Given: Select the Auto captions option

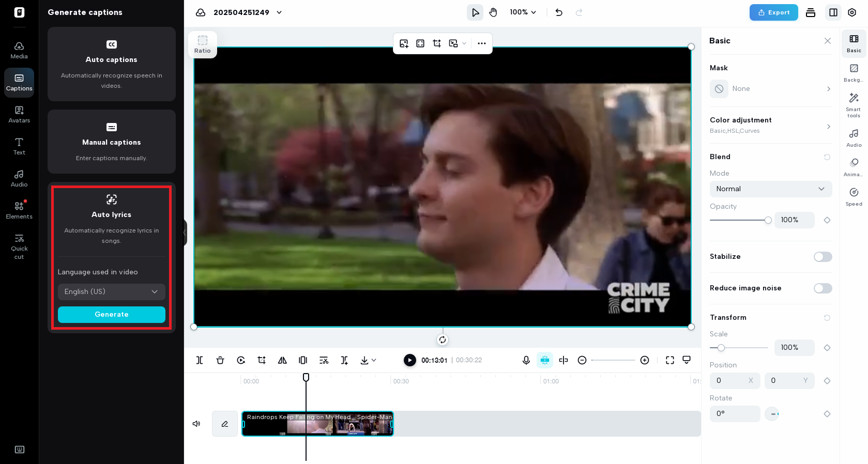Looking at the screenshot, I should 112,64.
